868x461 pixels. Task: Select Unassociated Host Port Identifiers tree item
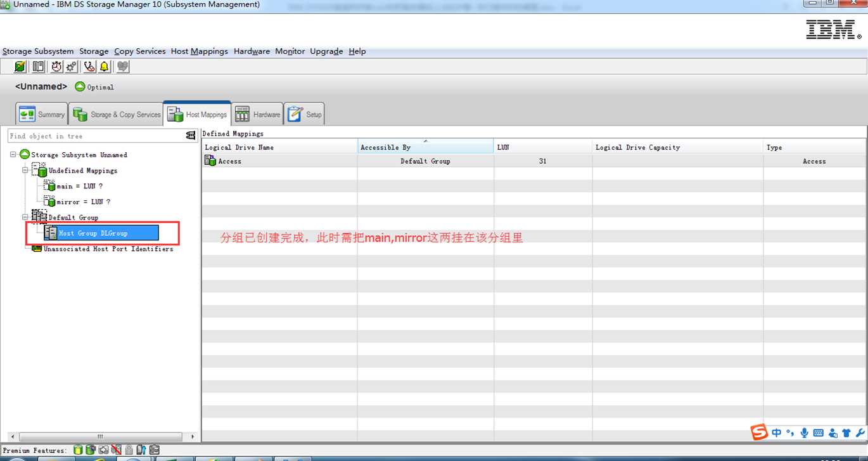point(108,249)
